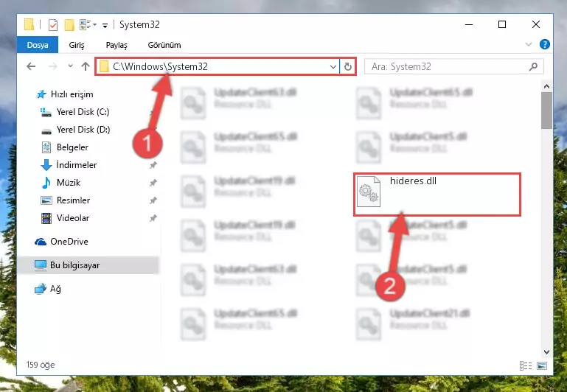Open the Dosya ribbon tab
This screenshot has width=567, height=392.
pyautogui.click(x=38, y=45)
